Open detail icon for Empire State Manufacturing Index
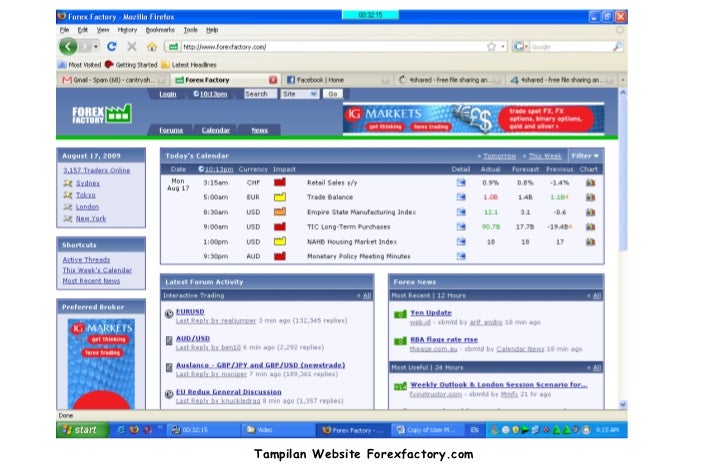728x476 pixels. (x=461, y=212)
